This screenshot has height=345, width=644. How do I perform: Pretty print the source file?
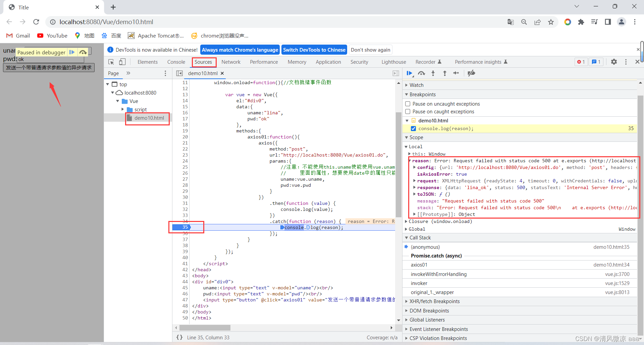point(179,337)
